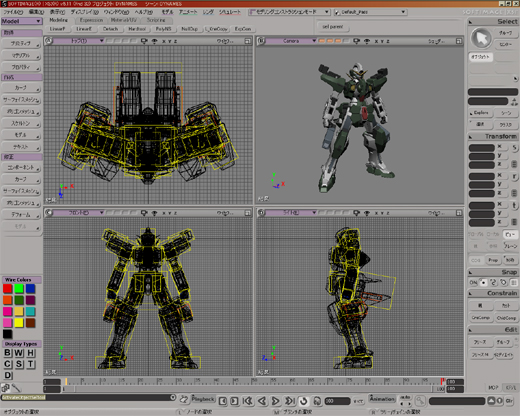520x416 pixels.
Task: Click the viewport letter A icon
Action: (49, 41)
